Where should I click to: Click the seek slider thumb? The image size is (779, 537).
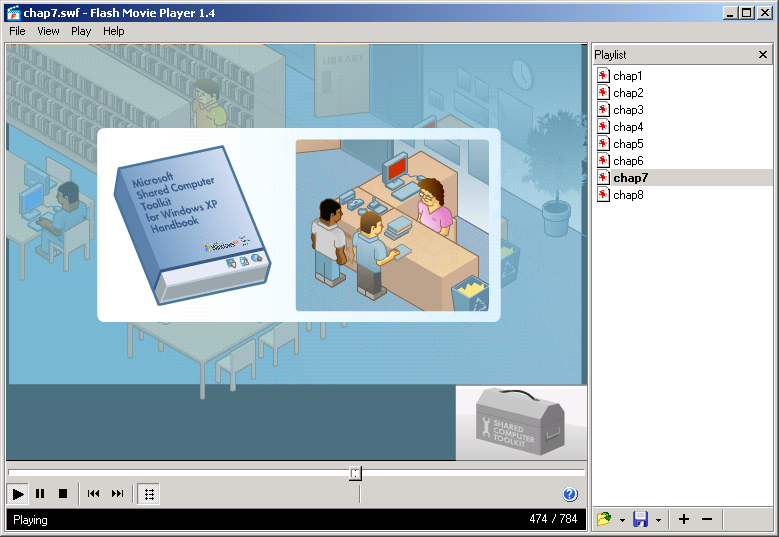[x=355, y=473]
